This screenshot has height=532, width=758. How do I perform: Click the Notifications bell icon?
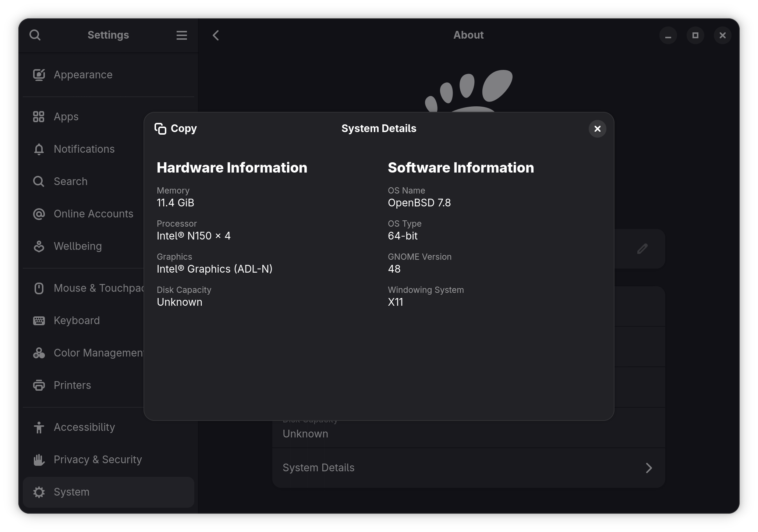pyautogui.click(x=39, y=149)
